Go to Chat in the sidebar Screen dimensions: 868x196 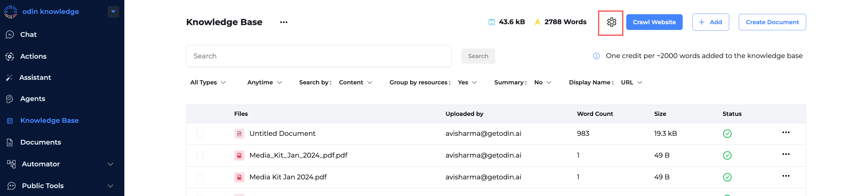pyautogui.click(x=28, y=34)
